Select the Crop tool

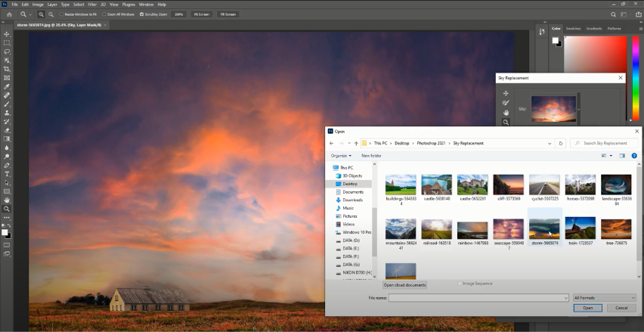point(7,69)
